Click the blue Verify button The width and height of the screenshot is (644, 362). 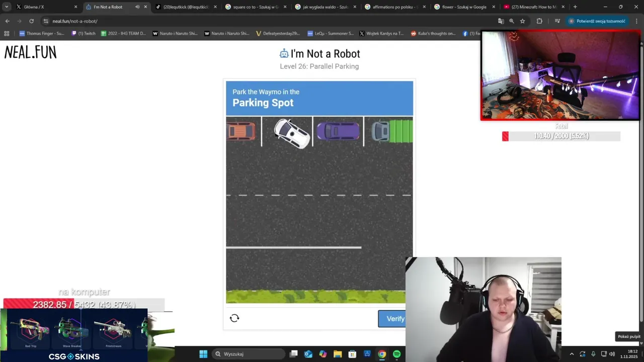click(x=392, y=319)
